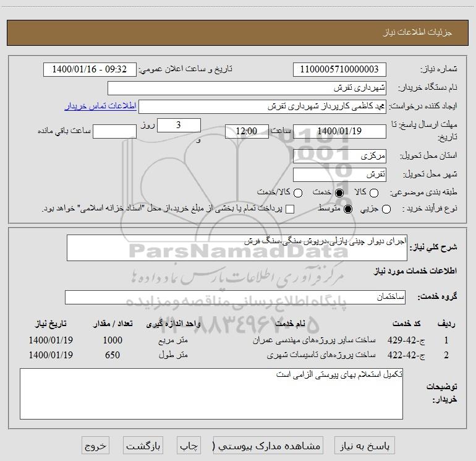Click the unit متر مربع

point(173,340)
